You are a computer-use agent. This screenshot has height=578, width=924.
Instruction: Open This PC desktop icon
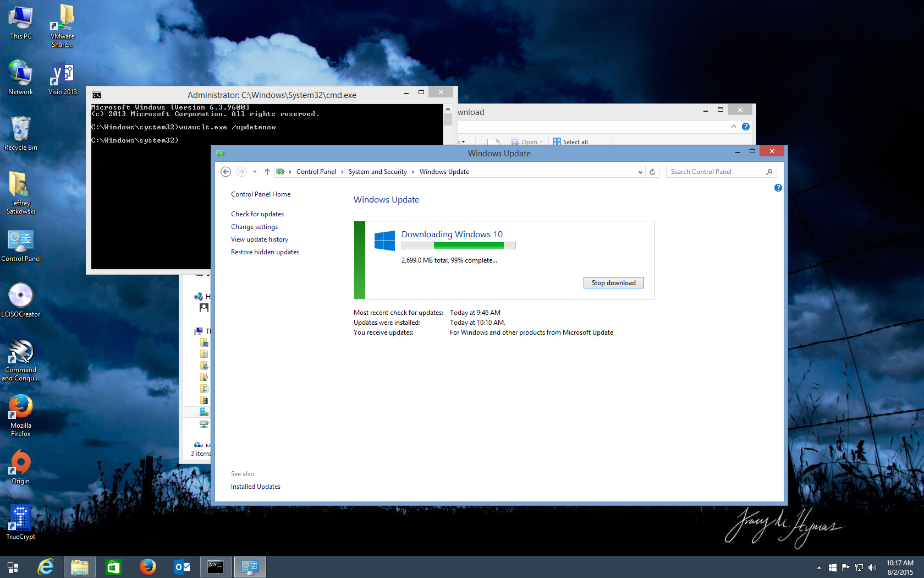coord(21,23)
